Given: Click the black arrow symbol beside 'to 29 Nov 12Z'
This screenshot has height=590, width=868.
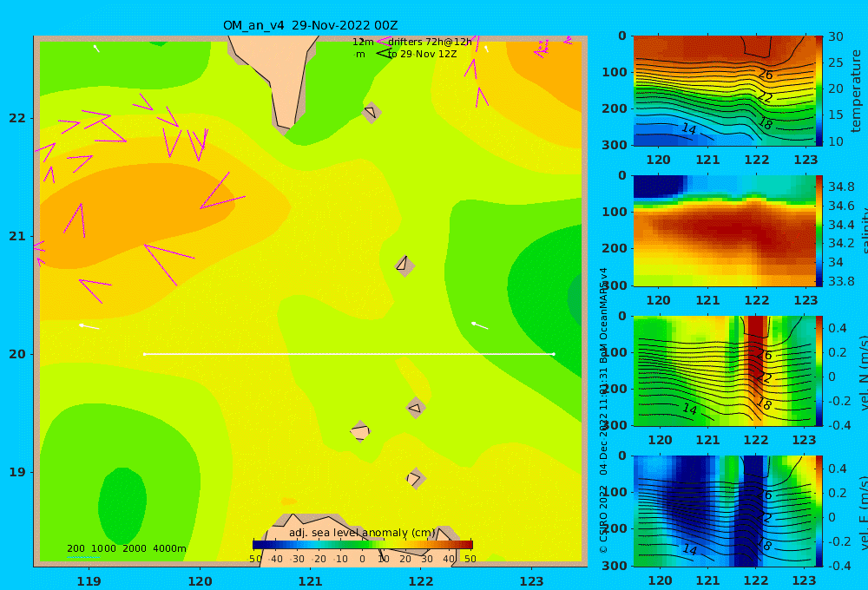Looking at the screenshot, I should [384, 54].
